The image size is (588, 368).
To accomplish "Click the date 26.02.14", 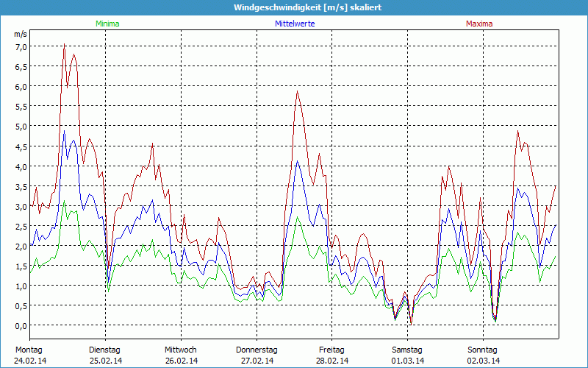I will (x=182, y=361).
